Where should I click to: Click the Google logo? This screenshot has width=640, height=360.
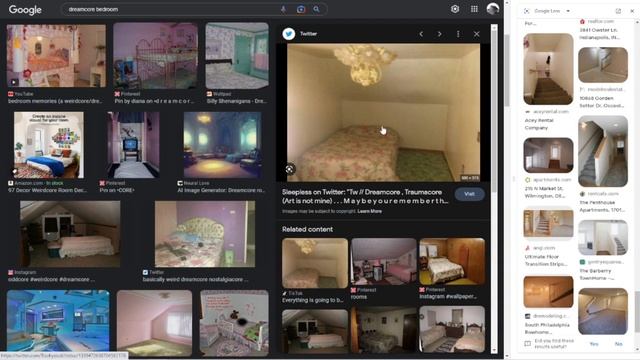click(x=25, y=9)
